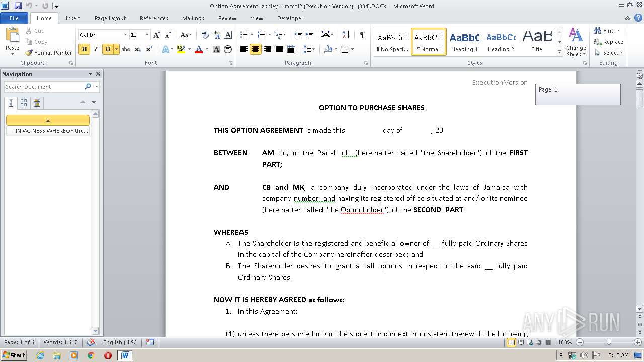The width and height of the screenshot is (644, 362).
Task: Click the bullets list icon
Action: [x=244, y=35]
